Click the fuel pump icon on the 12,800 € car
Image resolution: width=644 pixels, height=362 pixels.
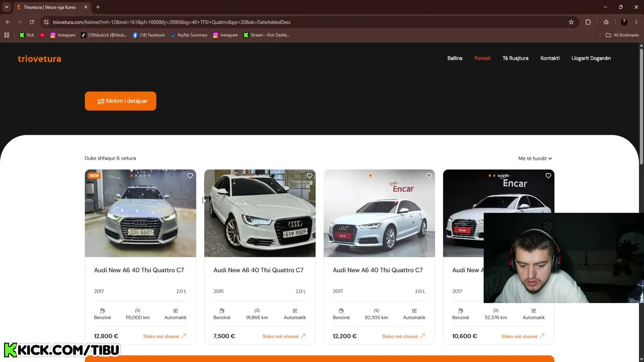point(102,311)
